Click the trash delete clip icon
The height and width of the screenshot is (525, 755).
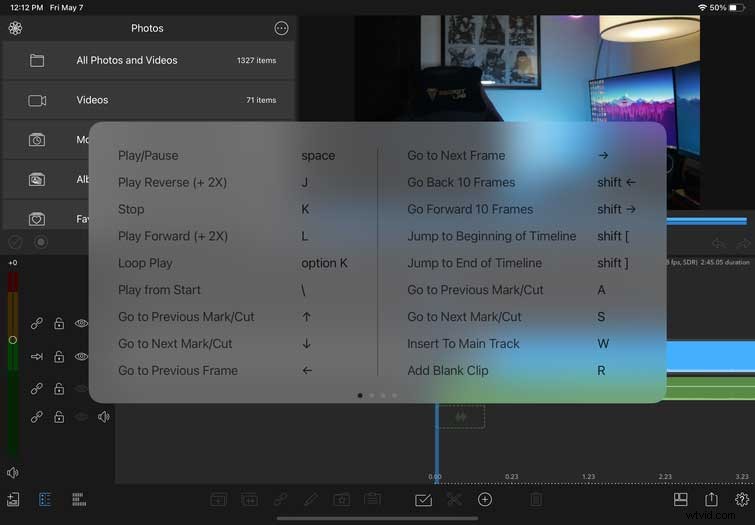536,499
